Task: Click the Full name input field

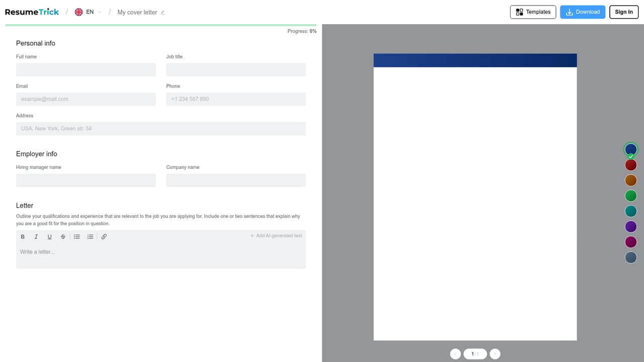Action: (86, 70)
